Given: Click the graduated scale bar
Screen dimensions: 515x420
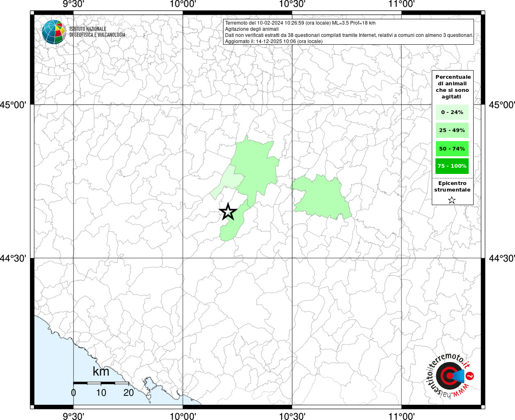Looking at the screenshot, I should pyautogui.click(x=101, y=383).
